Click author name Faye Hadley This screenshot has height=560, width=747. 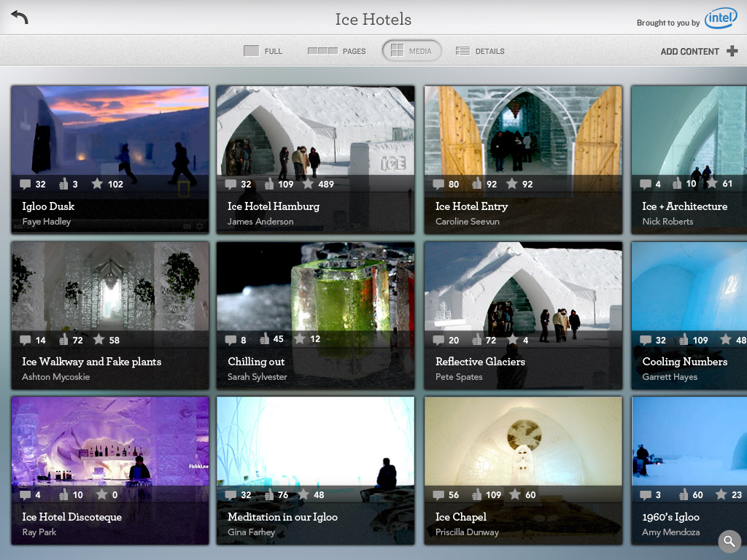click(x=46, y=222)
